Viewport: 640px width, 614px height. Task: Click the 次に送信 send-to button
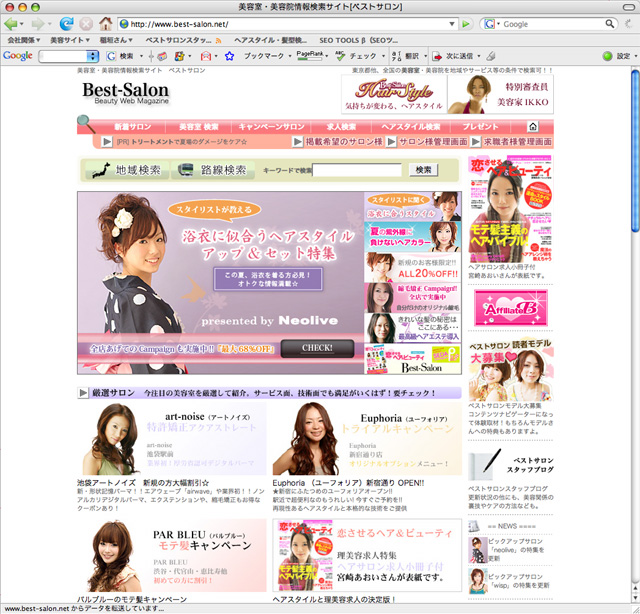453,56
